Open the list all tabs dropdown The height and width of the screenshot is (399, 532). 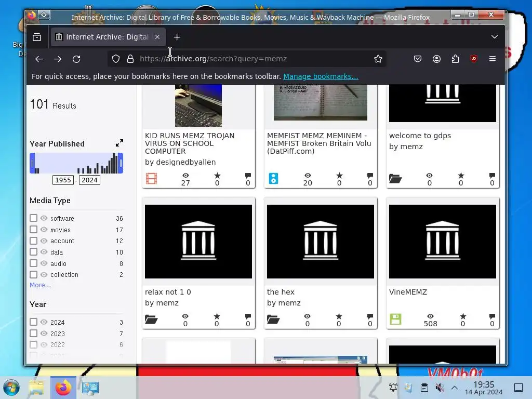coord(495,37)
